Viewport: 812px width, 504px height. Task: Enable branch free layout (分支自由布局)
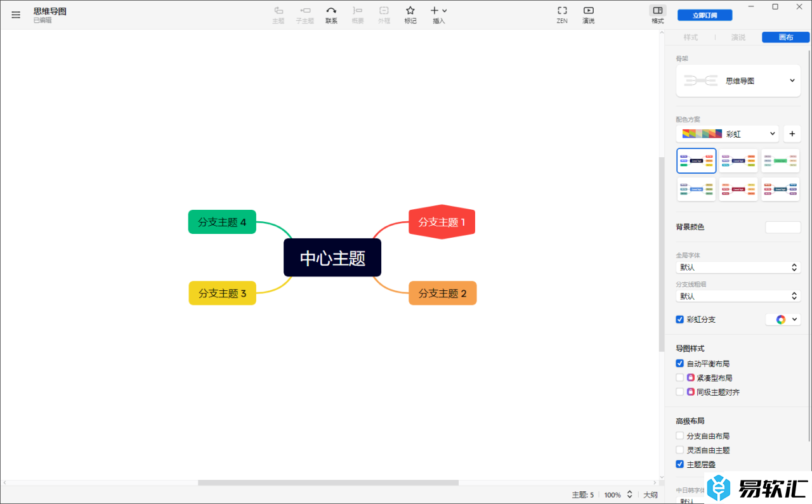click(680, 436)
